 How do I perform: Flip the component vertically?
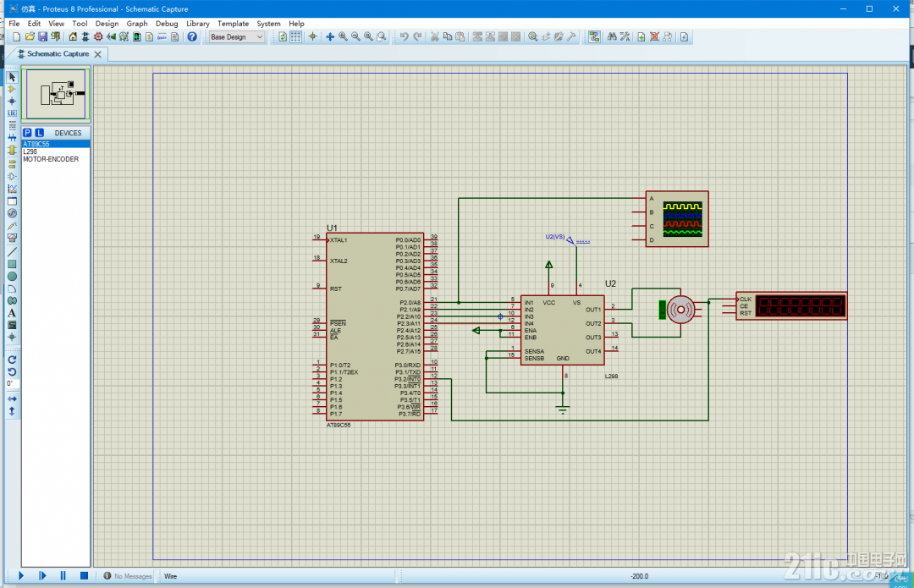click(x=12, y=411)
